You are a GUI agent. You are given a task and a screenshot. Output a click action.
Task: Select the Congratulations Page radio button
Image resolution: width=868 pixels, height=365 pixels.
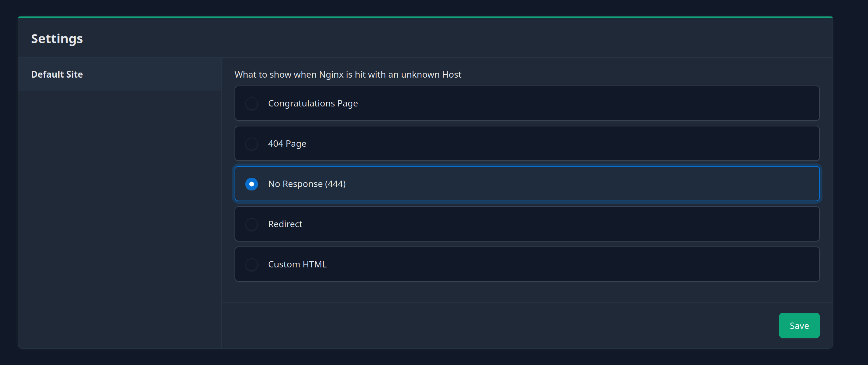251,104
